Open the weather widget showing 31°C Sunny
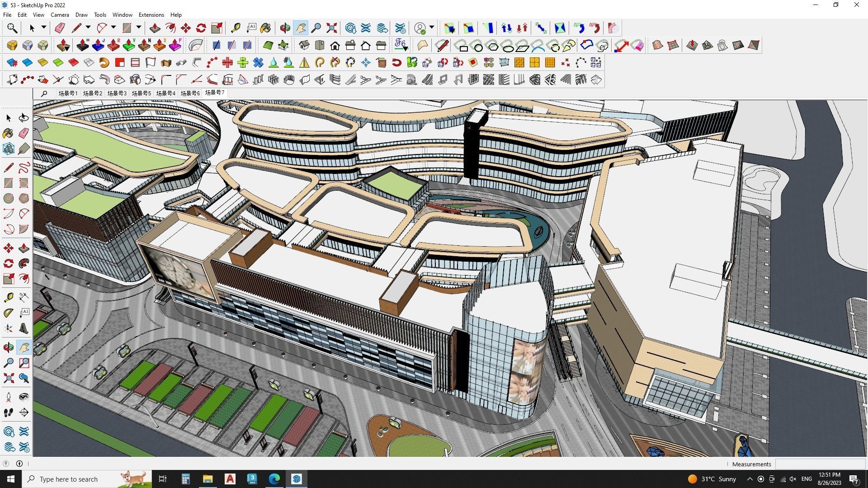Image resolution: width=868 pixels, height=488 pixels. click(x=712, y=479)
